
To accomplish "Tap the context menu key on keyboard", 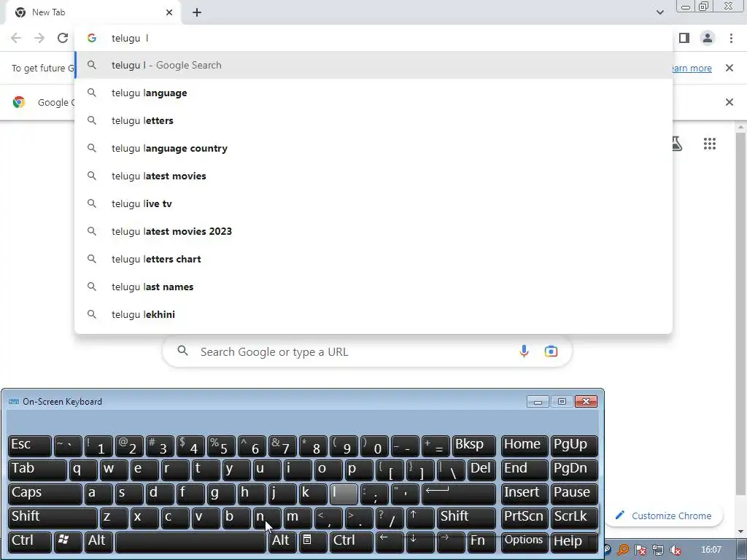I will click(313, 542).
